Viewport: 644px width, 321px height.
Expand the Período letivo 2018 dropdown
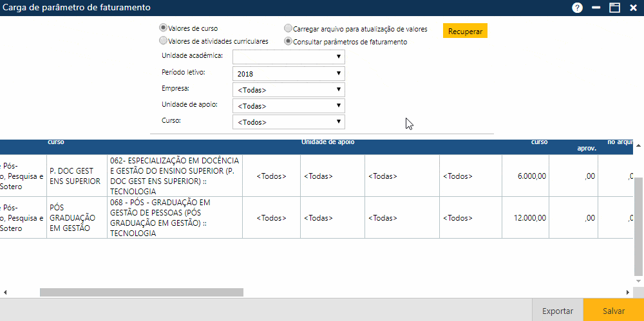[x=289, y=73]
